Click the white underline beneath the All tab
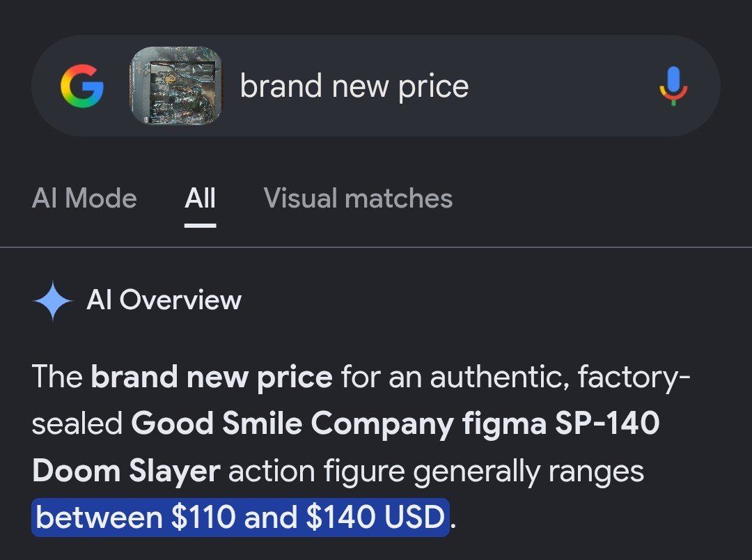 200,225
